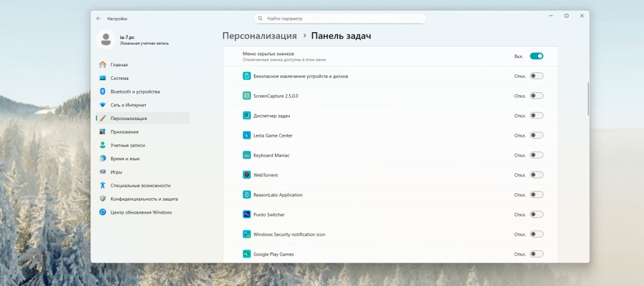644x286 pixels.
Task: Click Персонализация breadcrumb link
Action: click(x=259, y=36)
